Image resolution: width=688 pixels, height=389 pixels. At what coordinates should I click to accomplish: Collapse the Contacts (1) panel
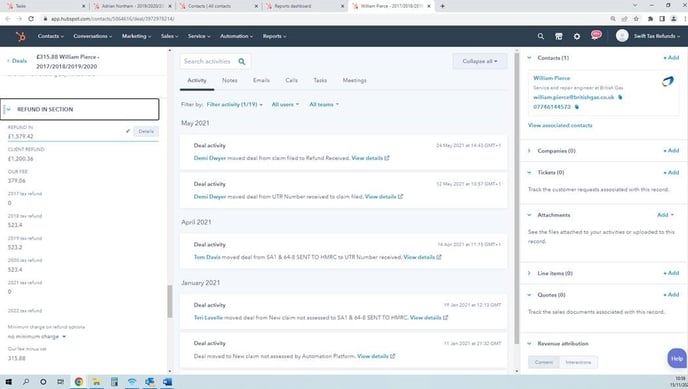point(529,58)
